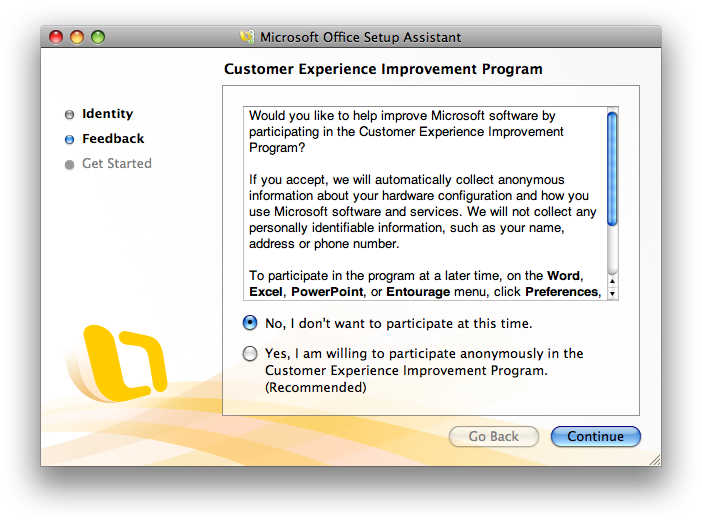This screenshot has height=522, width=702.
Task: Click the 'Would you like to help improve' paragraph
Action: pos(406,132)
